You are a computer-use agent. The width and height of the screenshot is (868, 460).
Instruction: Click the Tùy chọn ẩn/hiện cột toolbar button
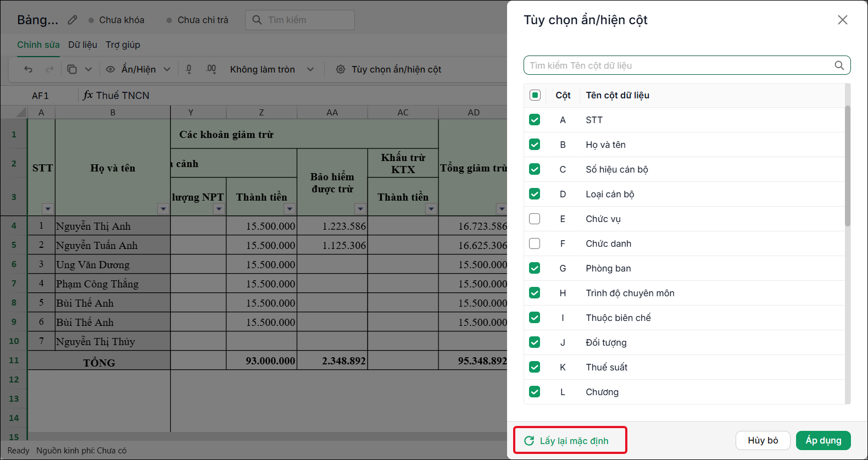tap(389, 69)
